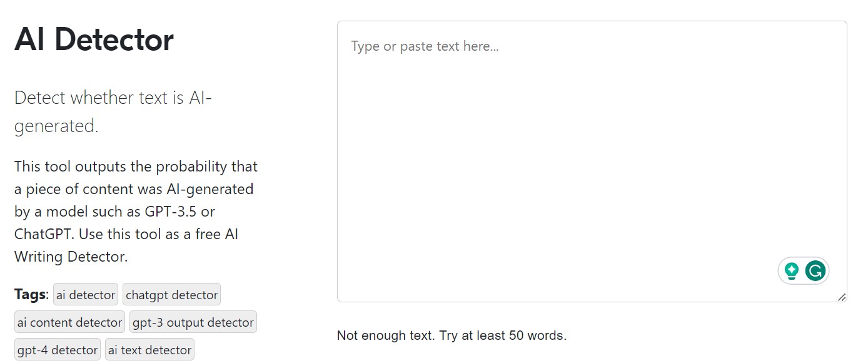Click the bold 'Tags' label

click(31, 294)
